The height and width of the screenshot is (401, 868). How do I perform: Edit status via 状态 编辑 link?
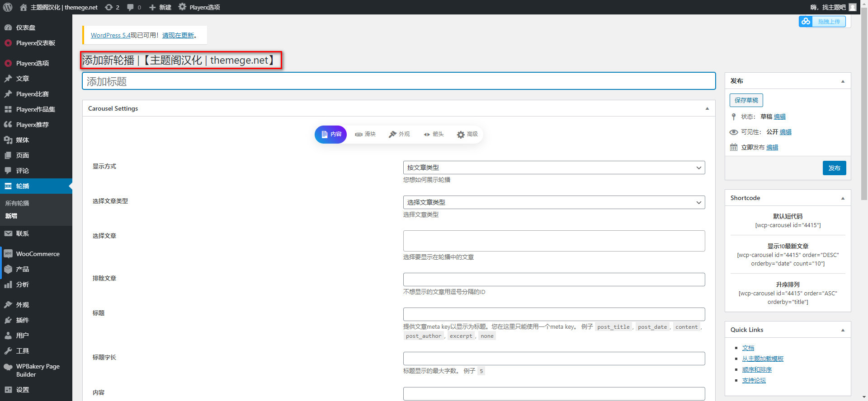tap(780, 117)
